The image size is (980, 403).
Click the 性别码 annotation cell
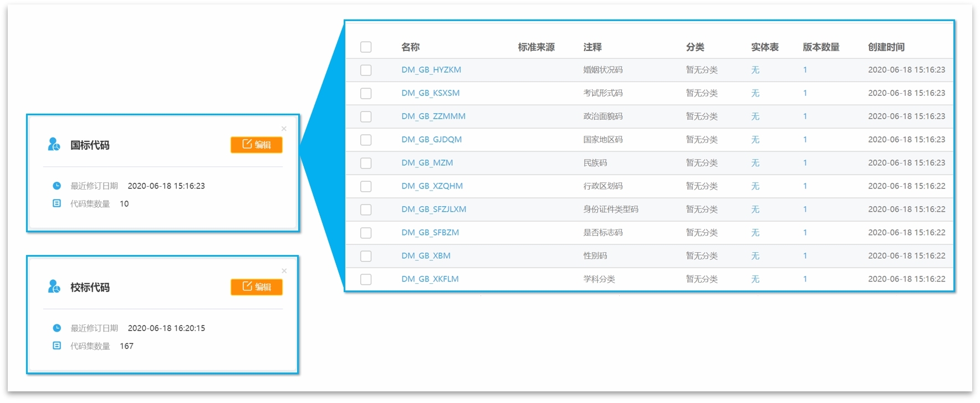click(595, 256)
